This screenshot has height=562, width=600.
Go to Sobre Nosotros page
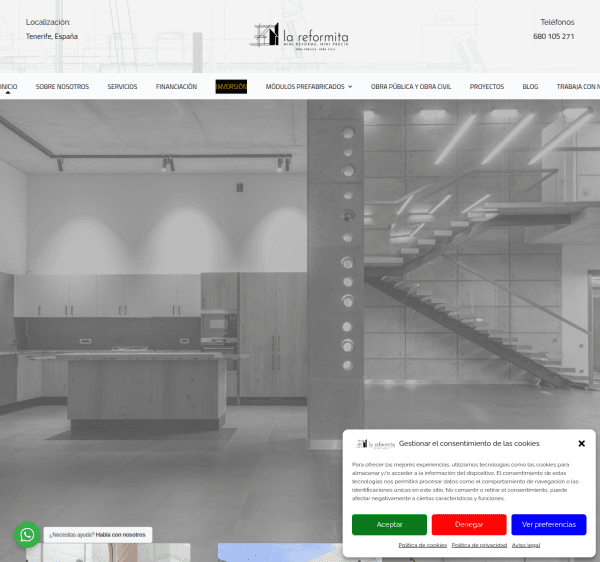[x=62, y=87]
